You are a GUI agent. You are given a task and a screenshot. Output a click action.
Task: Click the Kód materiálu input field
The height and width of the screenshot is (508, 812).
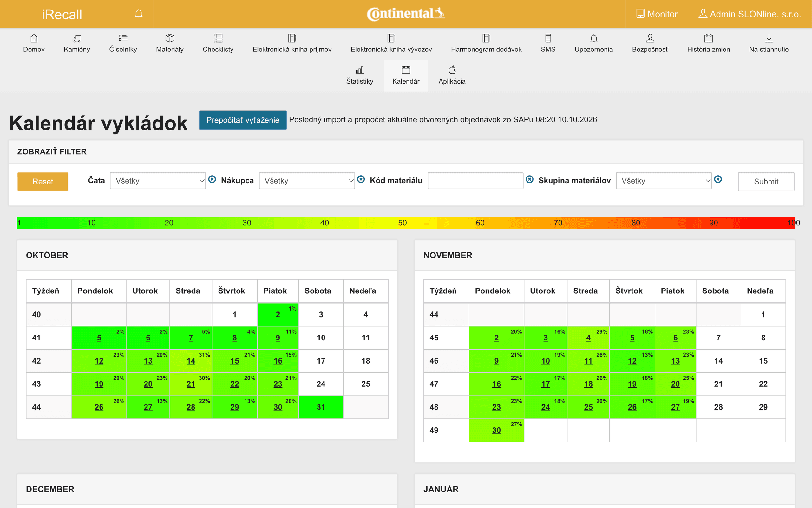coord(475,181)
